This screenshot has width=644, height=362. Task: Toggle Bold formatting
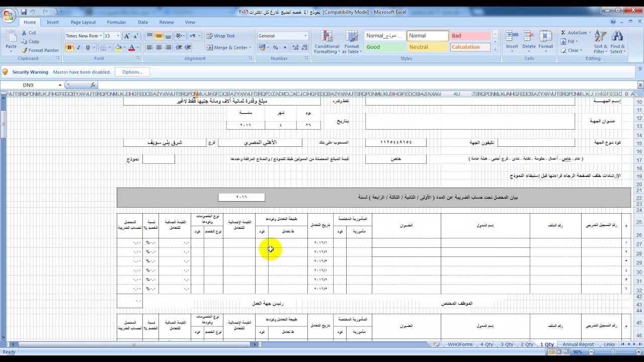point(69,48)
